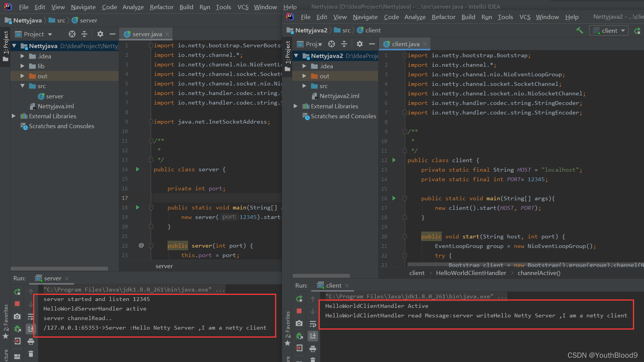The width and height of the screenshot is (644, 362).
Task: Locate the open file in Nettyjava2 Project panel
Action: pos(332,44)
